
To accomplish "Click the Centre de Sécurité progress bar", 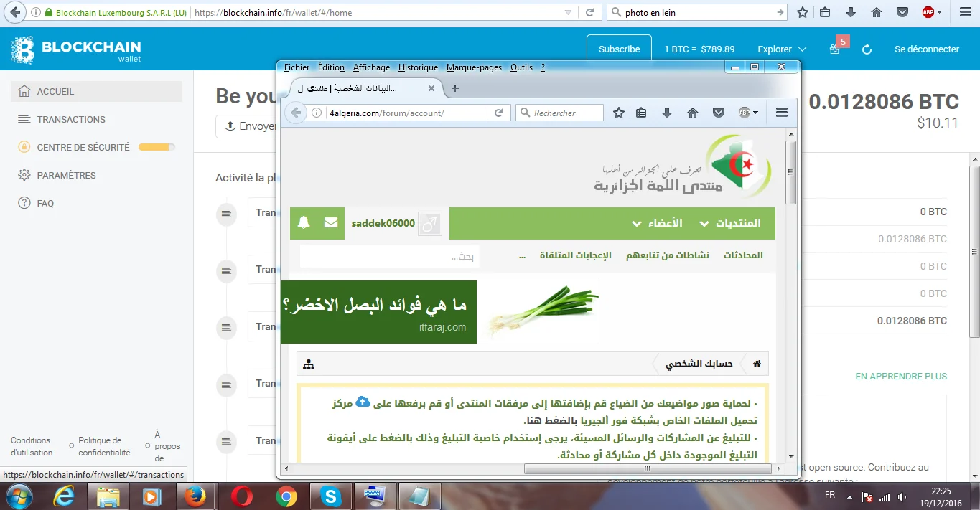I will pos(156,147).
